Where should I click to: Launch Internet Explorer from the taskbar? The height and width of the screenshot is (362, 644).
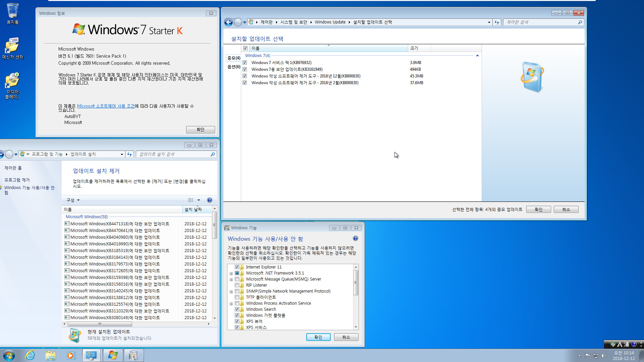(30, 355)
